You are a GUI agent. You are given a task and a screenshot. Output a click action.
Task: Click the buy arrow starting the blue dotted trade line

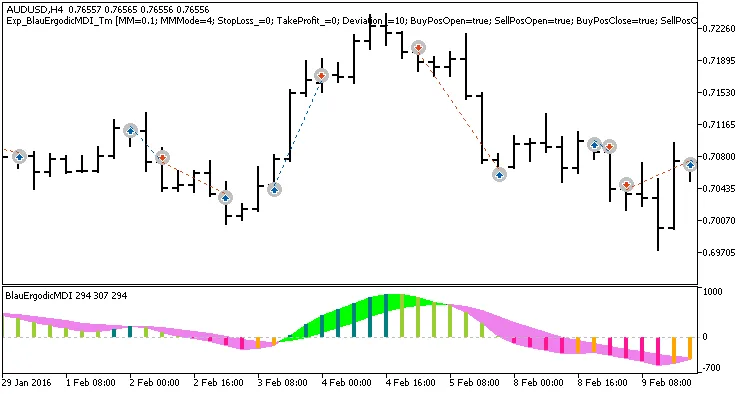(x=274, y=190)
